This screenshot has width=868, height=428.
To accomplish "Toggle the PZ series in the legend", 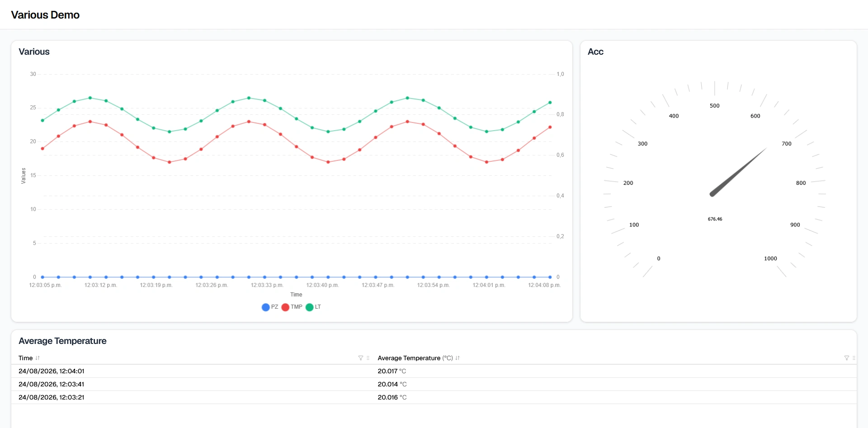I will [270, 307].
